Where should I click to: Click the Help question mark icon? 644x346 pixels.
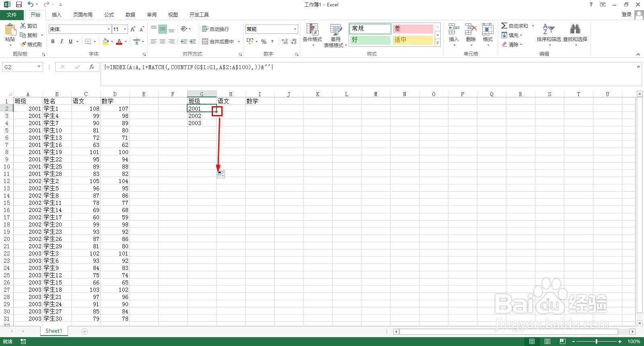(x=591, y=4)
